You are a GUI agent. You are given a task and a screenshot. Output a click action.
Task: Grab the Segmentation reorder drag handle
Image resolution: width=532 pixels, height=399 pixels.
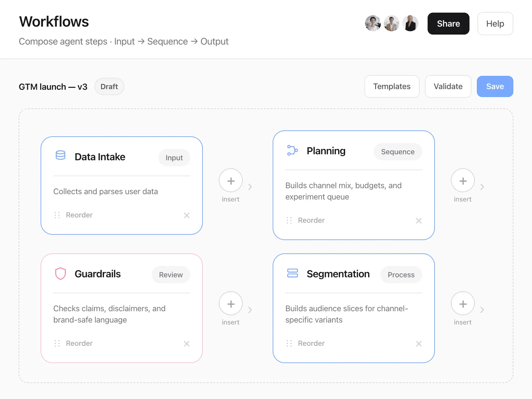coord(289,343)
